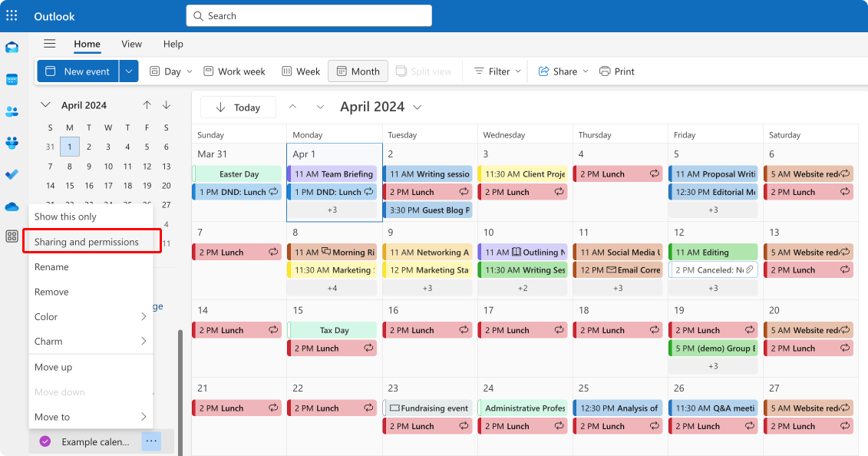
Task: Click inside the Search field
Action: coord(307,15)
